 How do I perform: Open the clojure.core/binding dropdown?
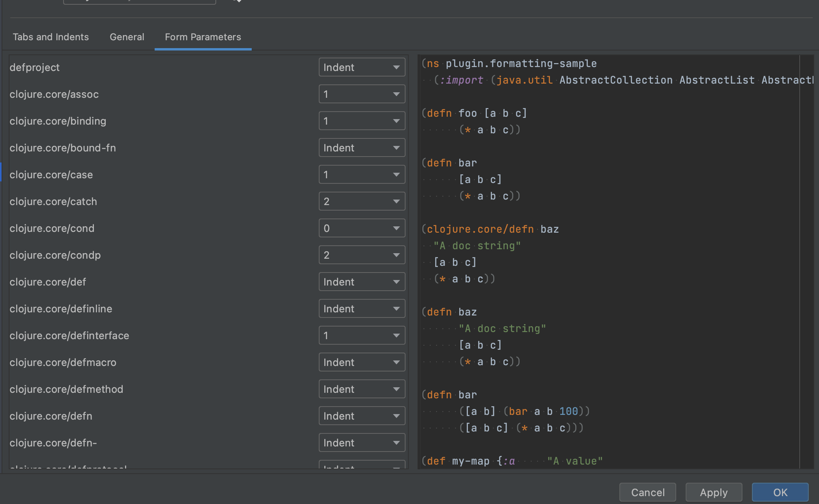pyautogui.click(x=362, y=121)
